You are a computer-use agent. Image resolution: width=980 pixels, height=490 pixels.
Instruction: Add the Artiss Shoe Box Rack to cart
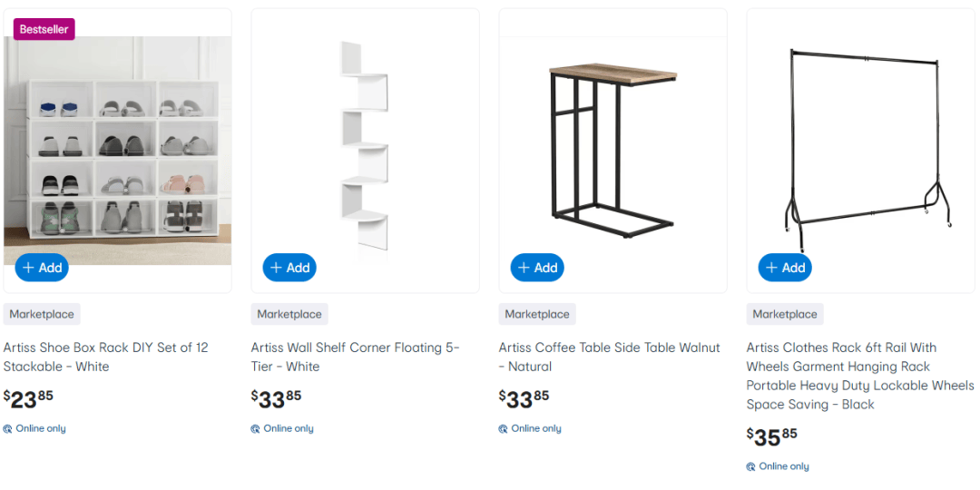[42, 268]
